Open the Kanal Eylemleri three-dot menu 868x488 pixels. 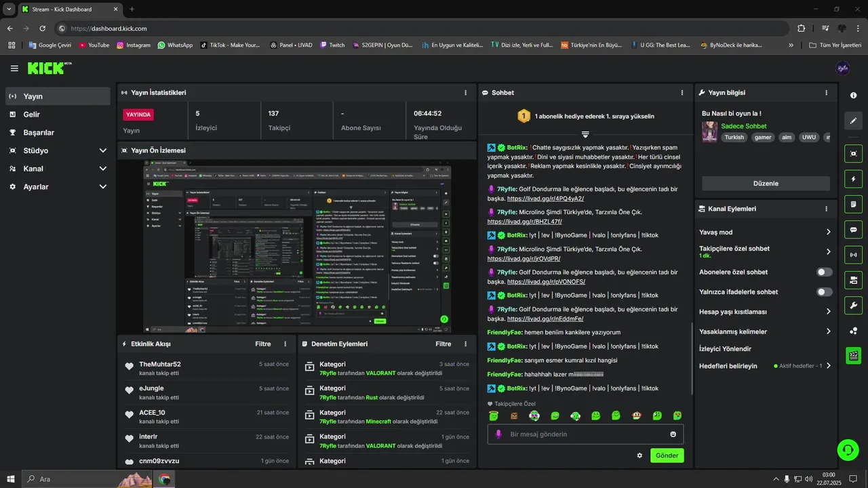pos(826,209)
